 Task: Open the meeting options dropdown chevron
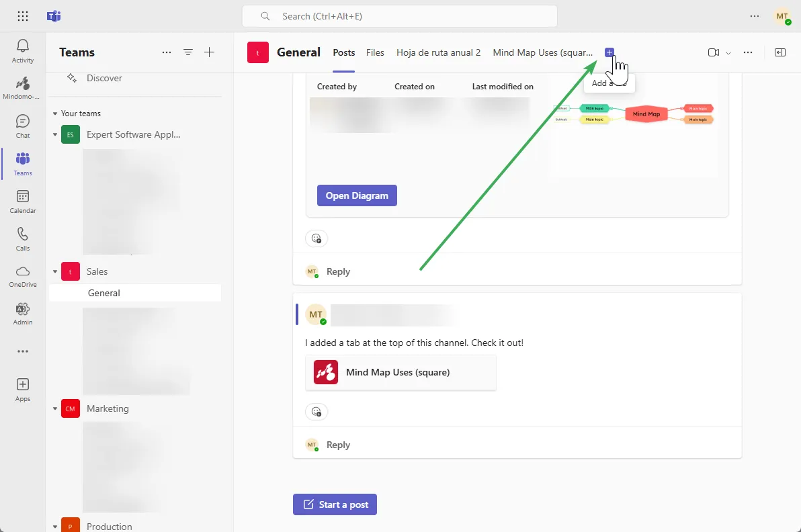coord(728,53)
